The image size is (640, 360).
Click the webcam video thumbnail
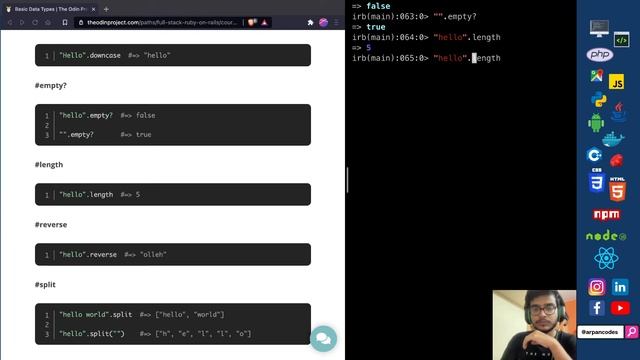click(x=534, y=325)
